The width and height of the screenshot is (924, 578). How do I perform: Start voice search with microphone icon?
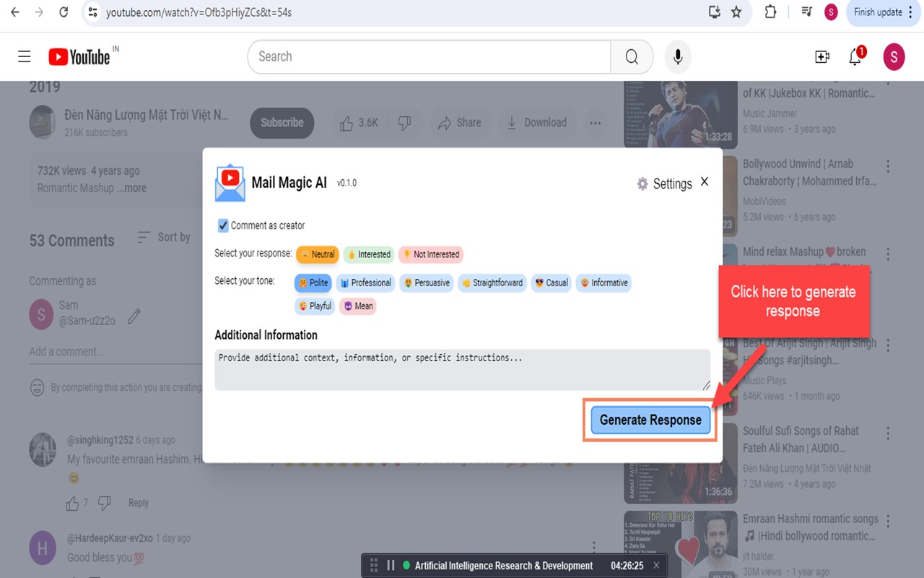[x=678, y=56]
